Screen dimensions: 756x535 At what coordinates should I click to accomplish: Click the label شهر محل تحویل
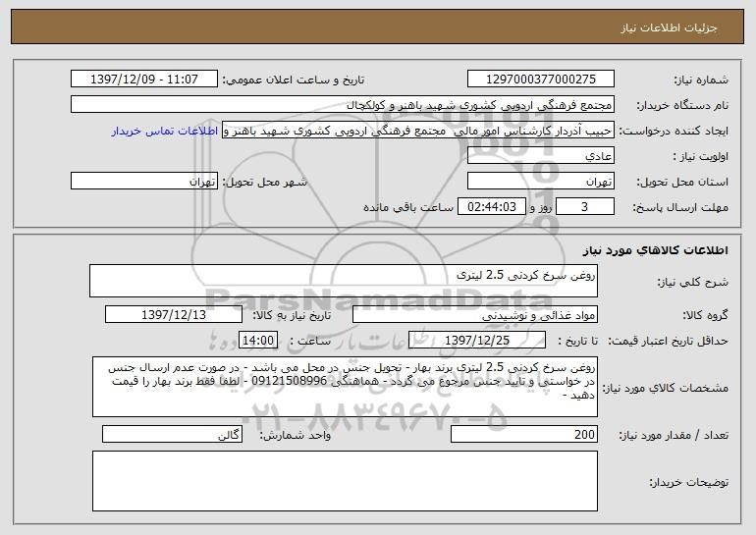264,182
